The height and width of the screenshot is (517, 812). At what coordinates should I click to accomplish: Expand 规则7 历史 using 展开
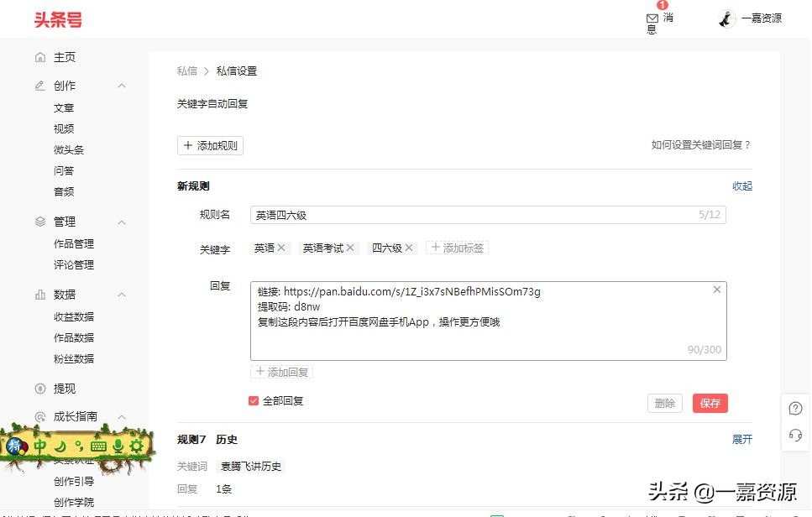[741, 439]
